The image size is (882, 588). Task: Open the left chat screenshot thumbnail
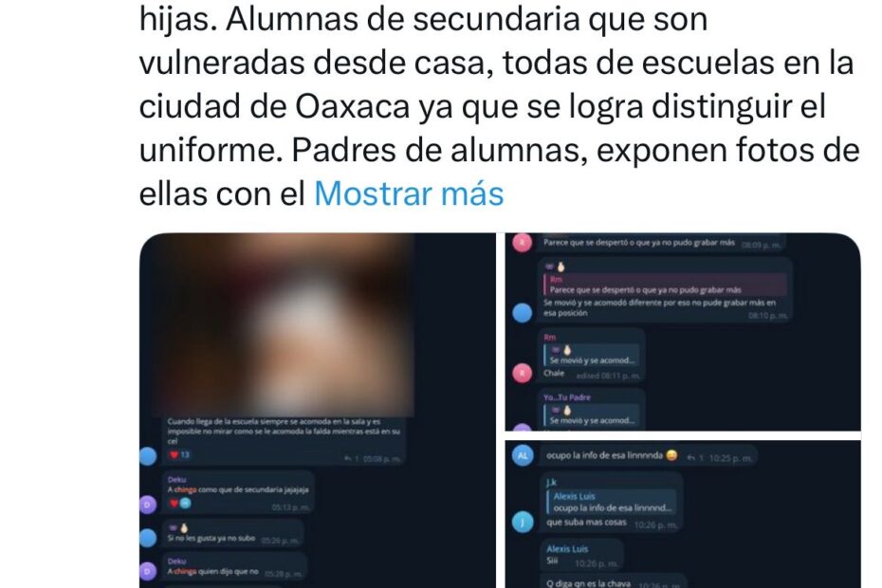coord(318,411)
